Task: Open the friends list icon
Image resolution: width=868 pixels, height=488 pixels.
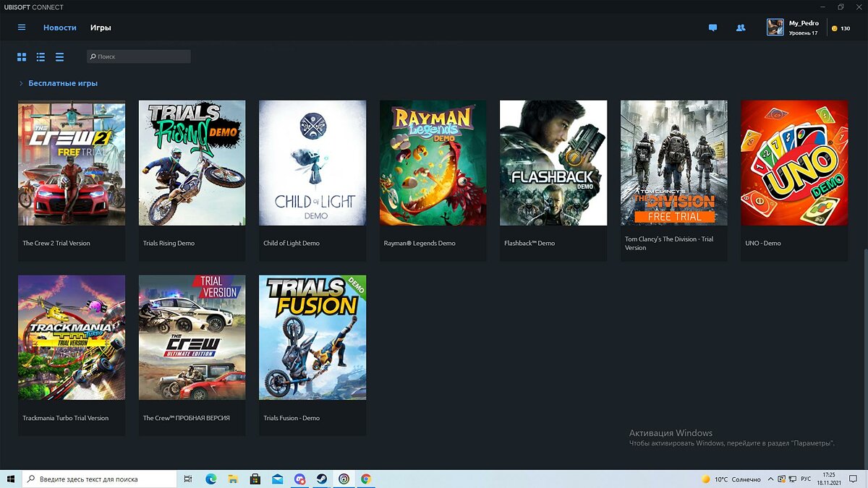Action: click(741, 28)
